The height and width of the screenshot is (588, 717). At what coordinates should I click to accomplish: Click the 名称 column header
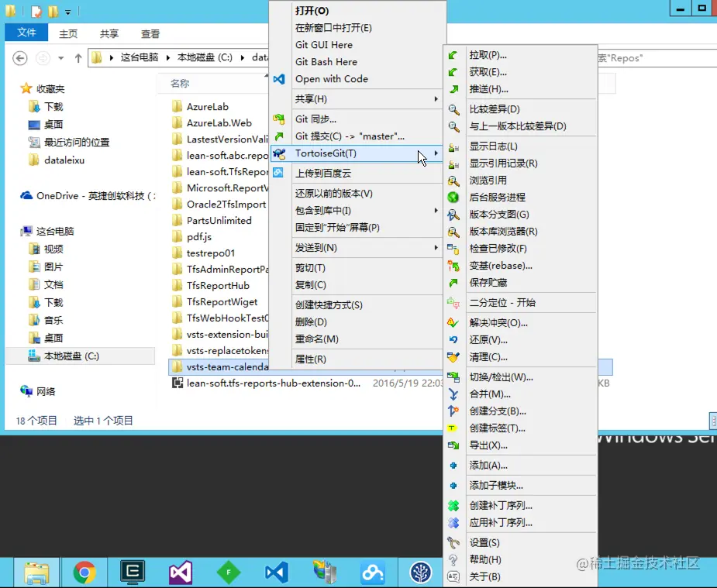pyautogui.click(x=180, y=84)
